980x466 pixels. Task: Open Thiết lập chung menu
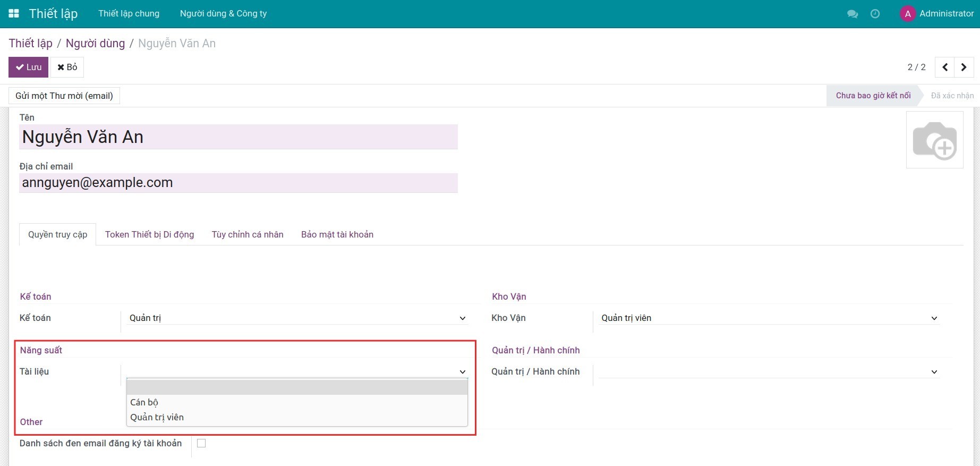[x=129, y=14]
